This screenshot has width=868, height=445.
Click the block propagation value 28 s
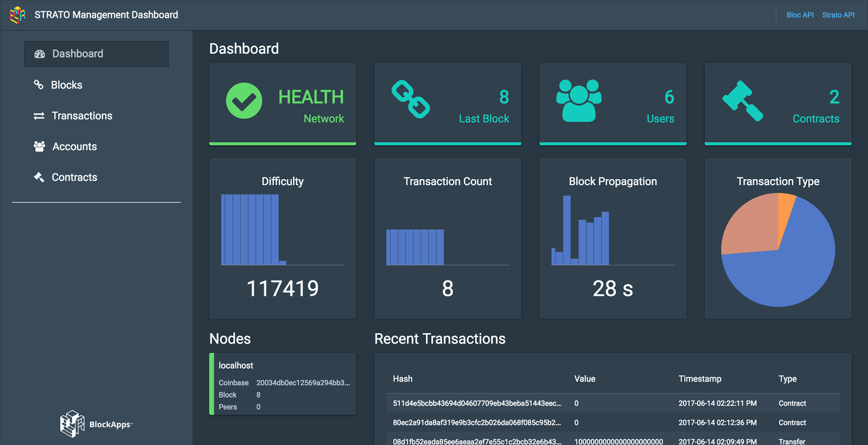(613, 289)
